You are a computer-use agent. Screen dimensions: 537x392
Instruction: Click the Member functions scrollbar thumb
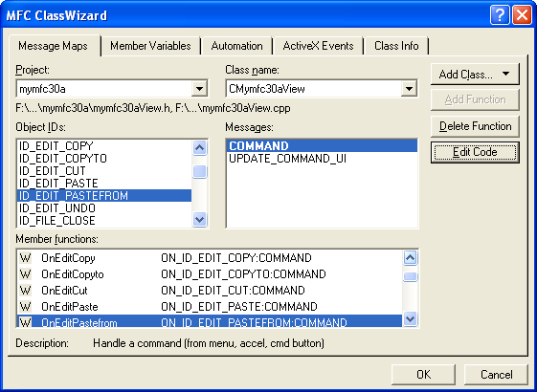(x=411, y=276)
